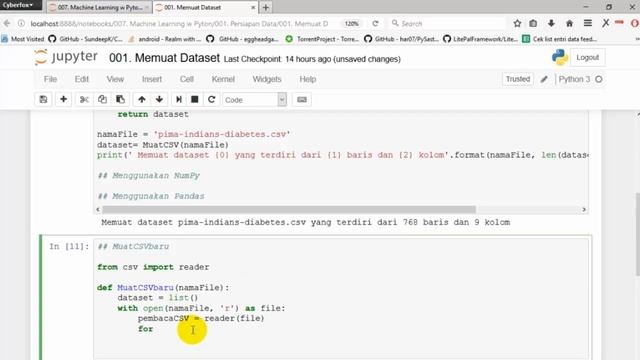
Task: Save notebook with the floppy disk icon
Action: tap(43, 100)
